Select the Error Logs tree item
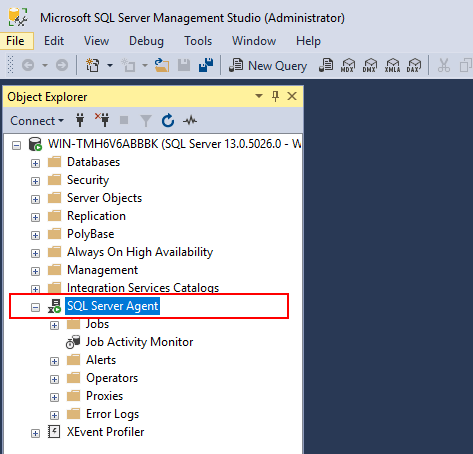This screenshot has width=473, height=454. pyautogui.click(x=112, y=414)
